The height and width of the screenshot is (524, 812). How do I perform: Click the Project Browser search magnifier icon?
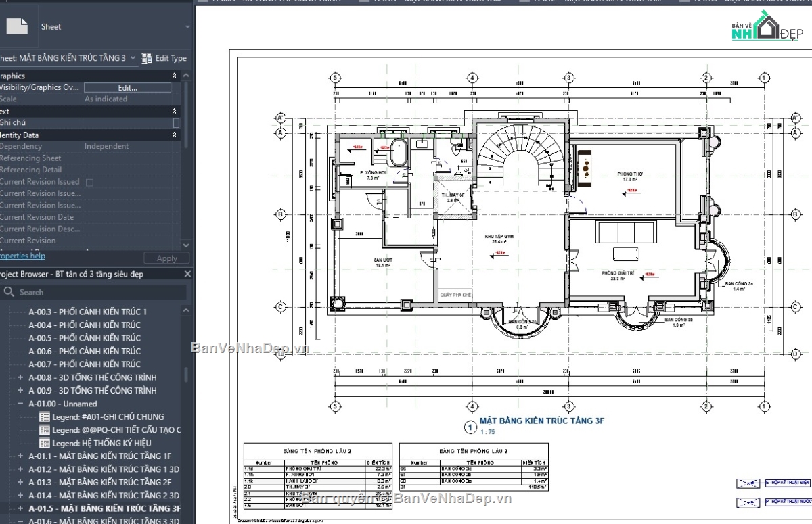pyautogui.click(x=9, y=292)
